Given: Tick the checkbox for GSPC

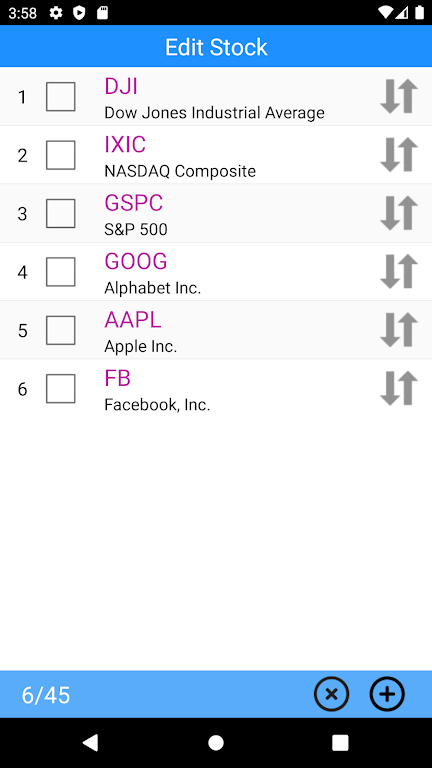Looking at the screenshot, I should (61, 213).
